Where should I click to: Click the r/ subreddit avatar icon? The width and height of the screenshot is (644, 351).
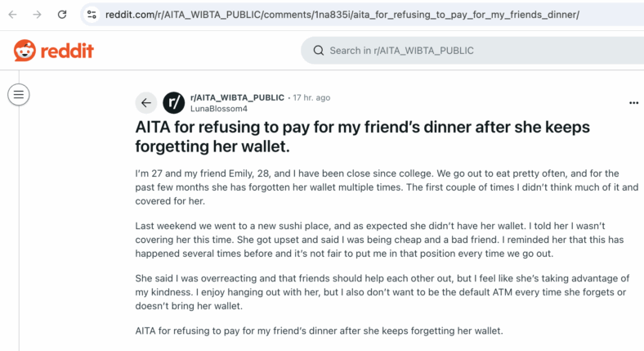174,103
